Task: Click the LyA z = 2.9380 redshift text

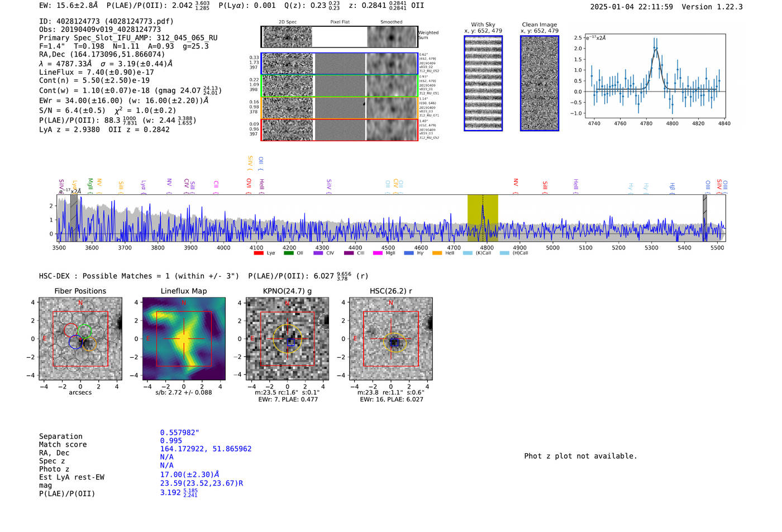Action: coord(70,130)
